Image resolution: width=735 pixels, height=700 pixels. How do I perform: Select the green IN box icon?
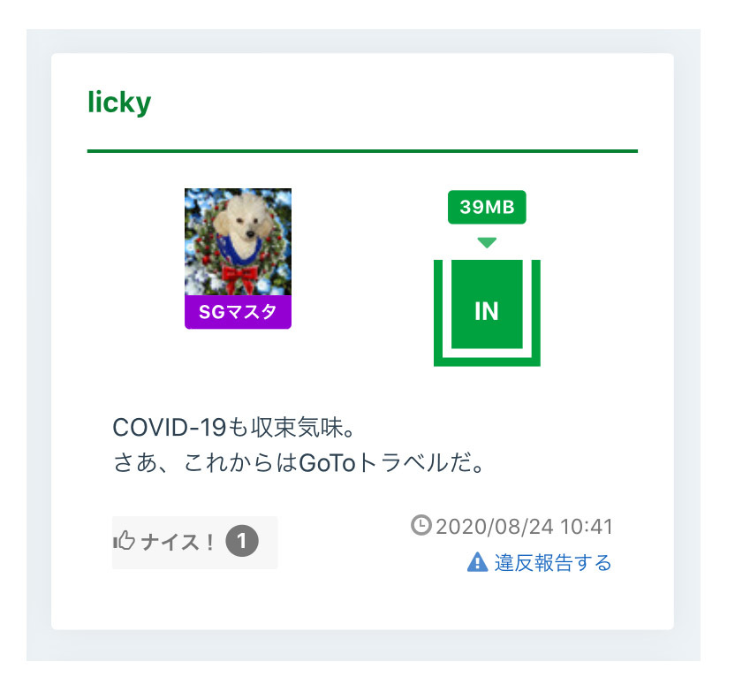(487, 304)
